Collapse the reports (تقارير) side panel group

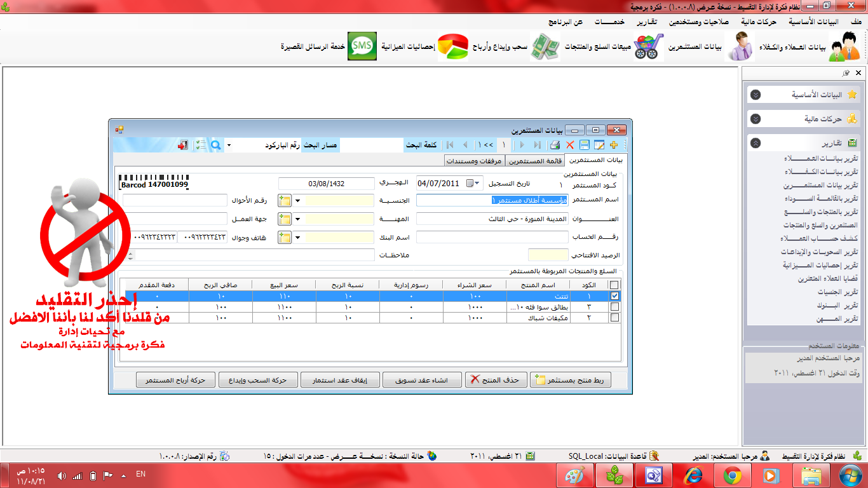(755, 143)
